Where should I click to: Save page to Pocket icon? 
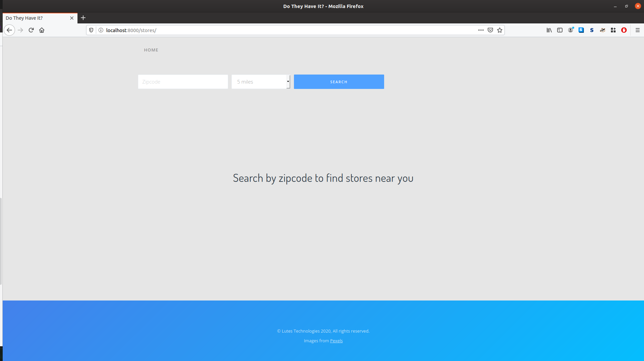(490, 30)
